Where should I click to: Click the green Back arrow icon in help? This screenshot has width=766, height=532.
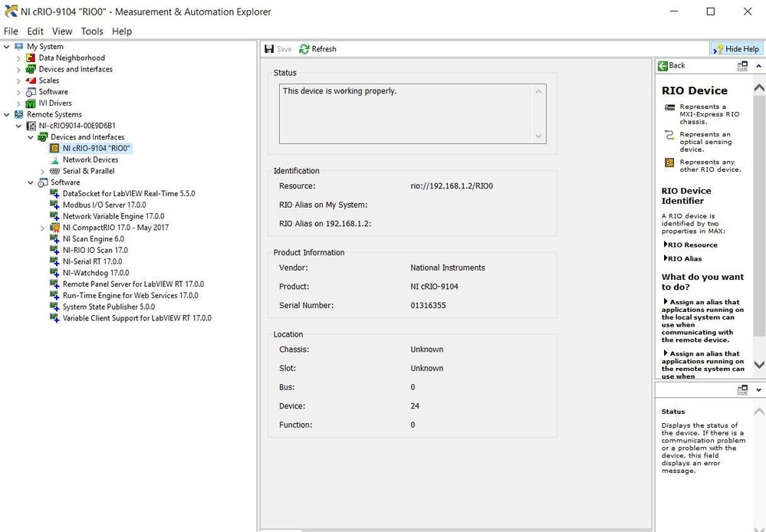662,65
